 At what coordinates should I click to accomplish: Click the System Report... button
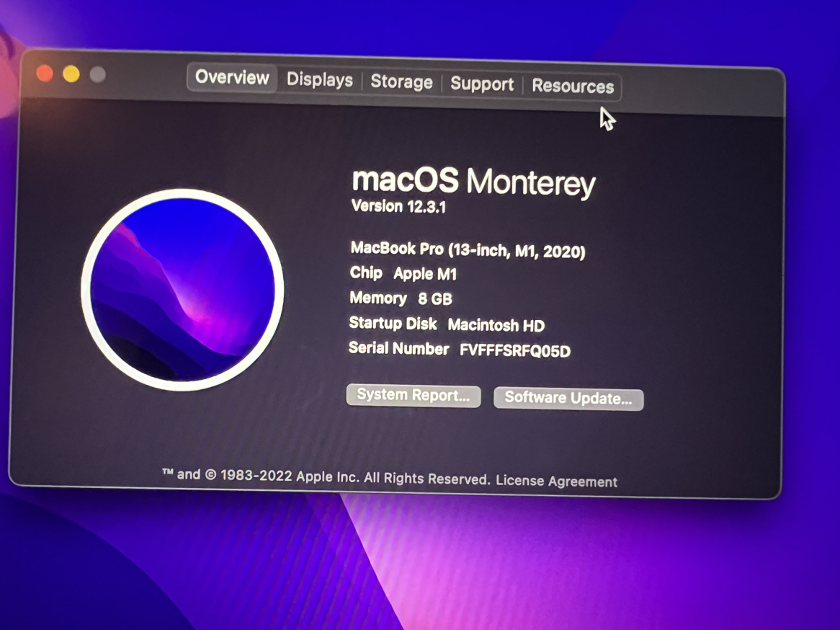(414, 396)
